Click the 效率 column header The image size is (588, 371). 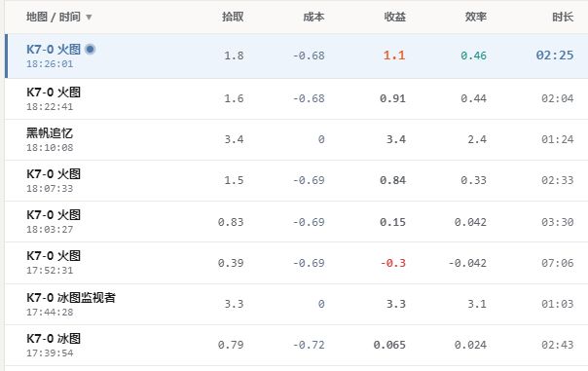coord(476,17)
